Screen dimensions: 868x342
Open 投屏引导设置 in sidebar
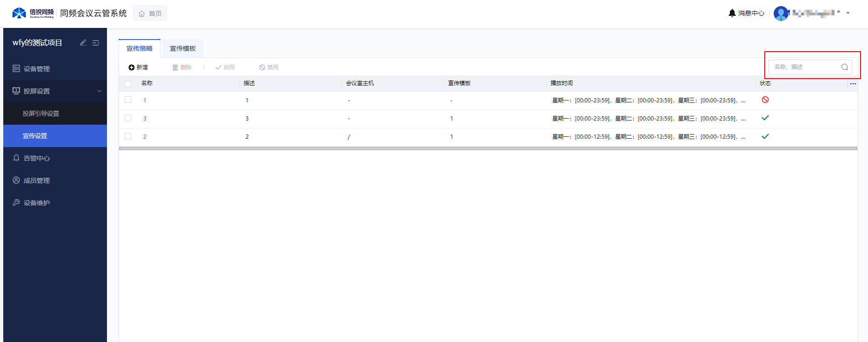click(41, 114)
